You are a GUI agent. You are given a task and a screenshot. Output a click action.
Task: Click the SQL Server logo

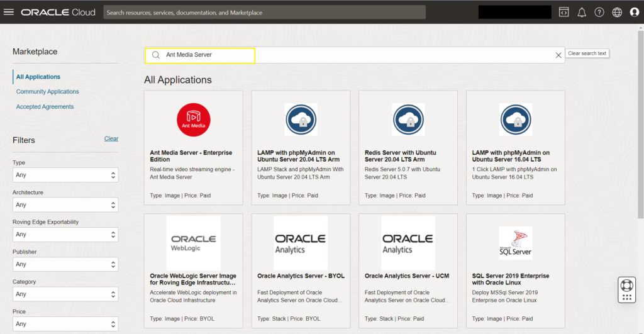point(516,243)
